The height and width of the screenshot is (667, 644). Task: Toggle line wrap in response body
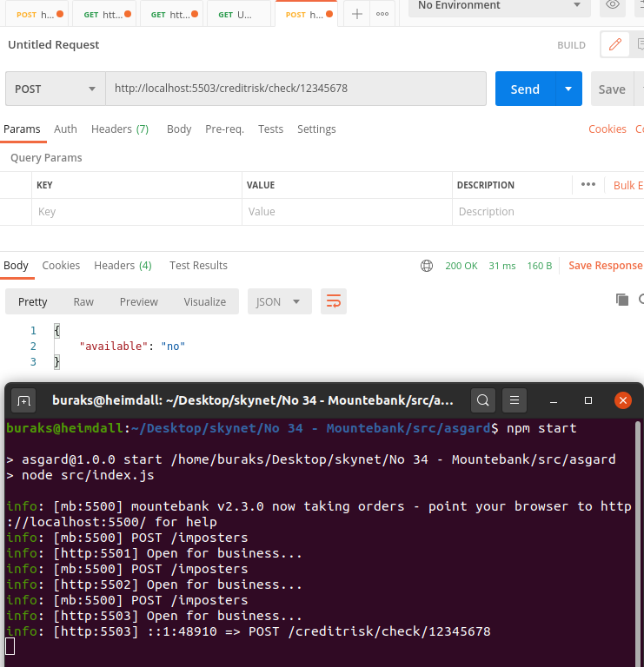(334, 301)
